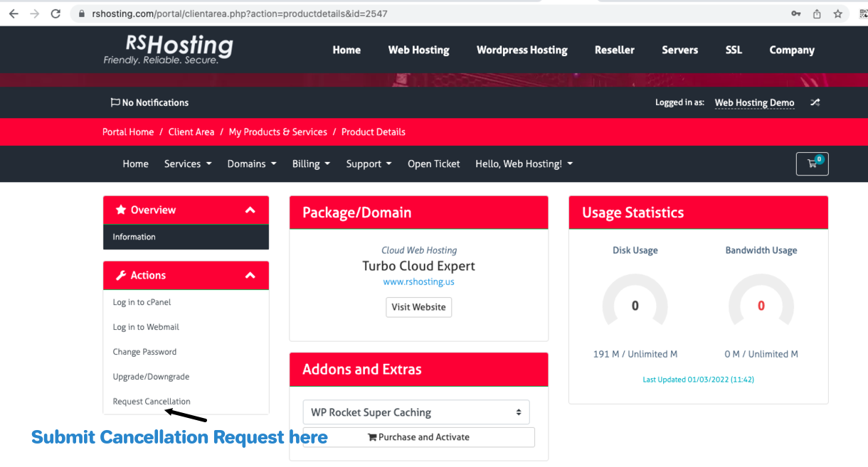Click the QR code icon in the browser toolbar
Viewport: 868px width, 467px height.
point(862,14)
